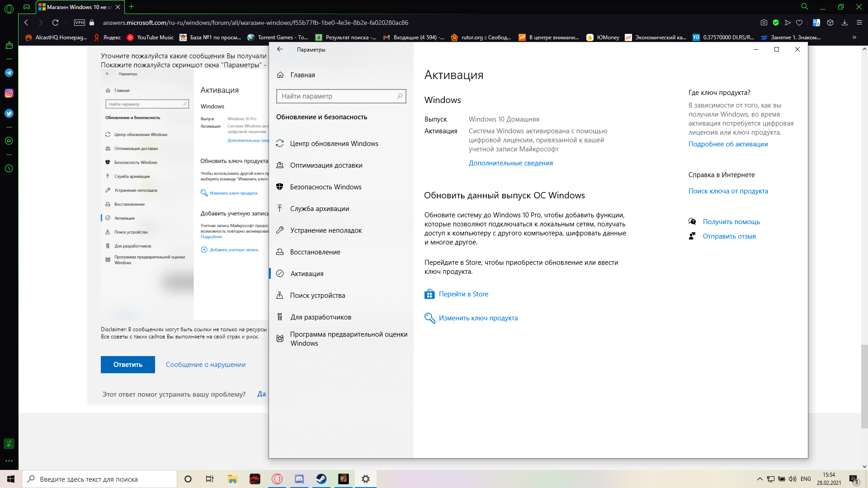This screenshot has height=488, width=868.
Task: Add page to bookmarks heart icon
Action: [x=799, y=23]
